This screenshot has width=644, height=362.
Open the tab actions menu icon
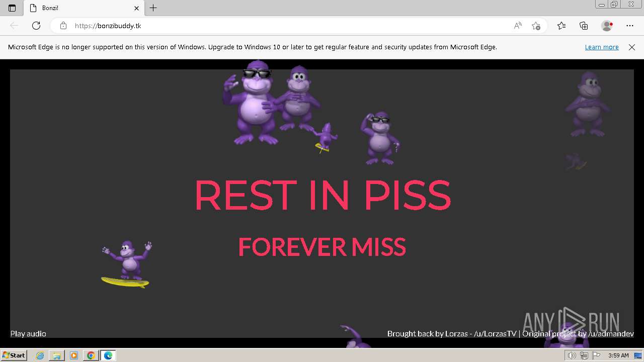pos(12,8)
